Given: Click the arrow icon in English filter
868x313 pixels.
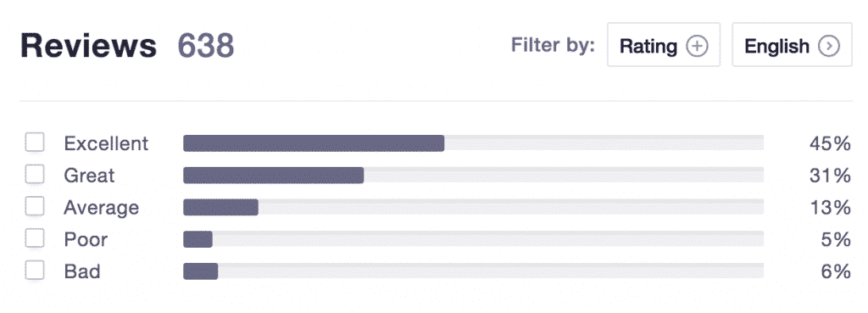Looking at the screenshot, I should pyautogui.click(x=829, y=46).
